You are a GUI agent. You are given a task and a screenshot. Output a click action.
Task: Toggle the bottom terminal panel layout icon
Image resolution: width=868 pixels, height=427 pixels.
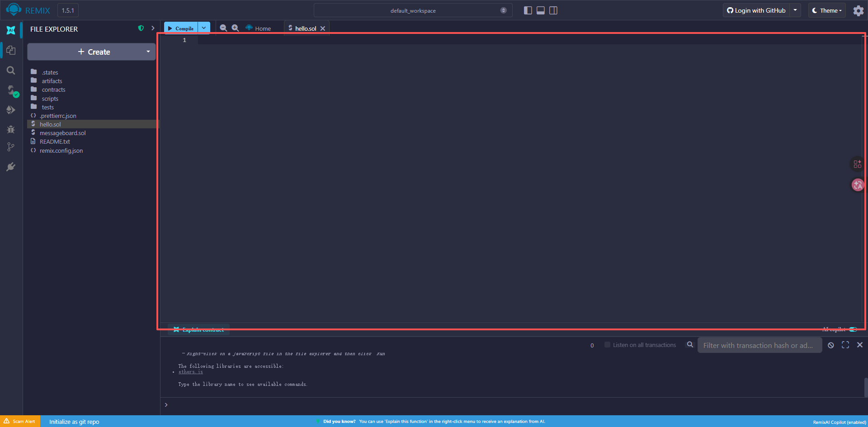pos(540,10)
